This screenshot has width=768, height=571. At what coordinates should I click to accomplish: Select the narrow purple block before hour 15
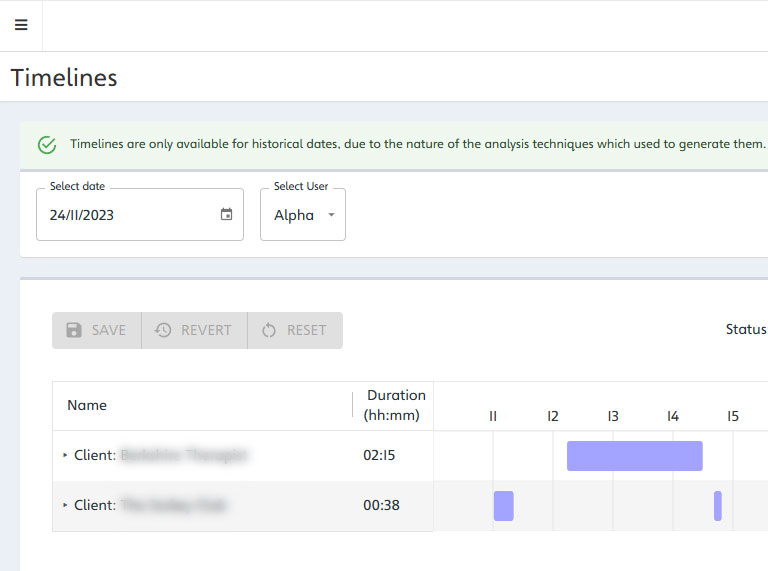click(717, 505)
